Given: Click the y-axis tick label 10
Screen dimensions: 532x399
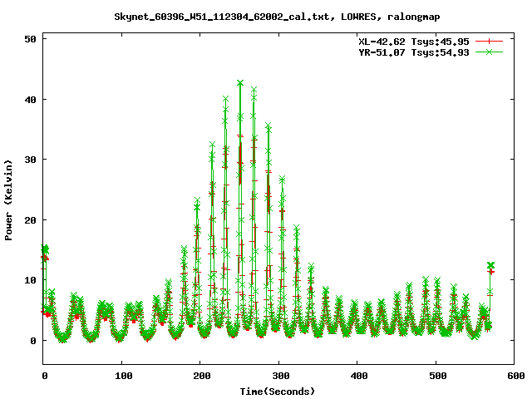Looking at the screenshot, I should [30, 280].
